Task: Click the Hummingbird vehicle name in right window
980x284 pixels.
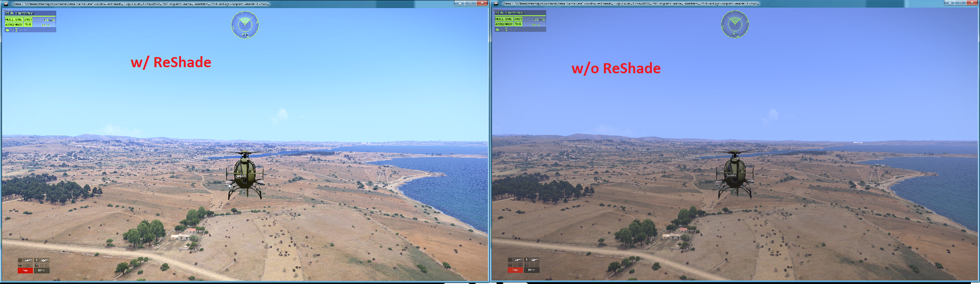Action: (x=510, y=13)
